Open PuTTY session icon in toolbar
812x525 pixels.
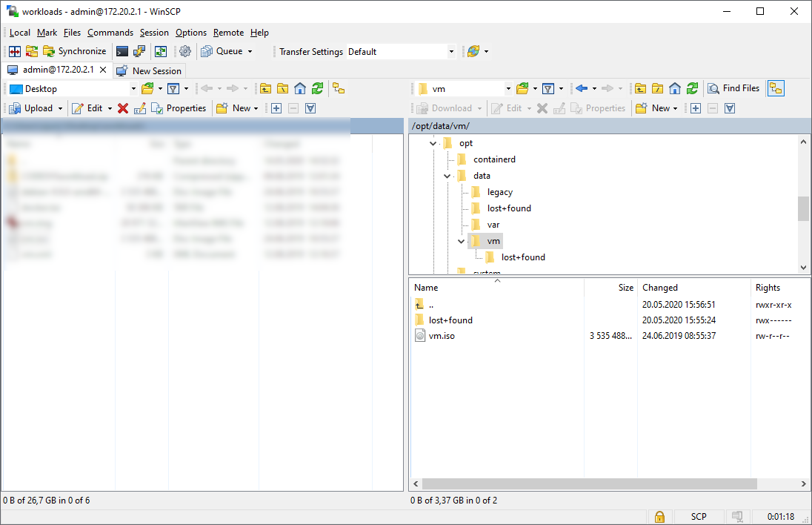(139, 51)
